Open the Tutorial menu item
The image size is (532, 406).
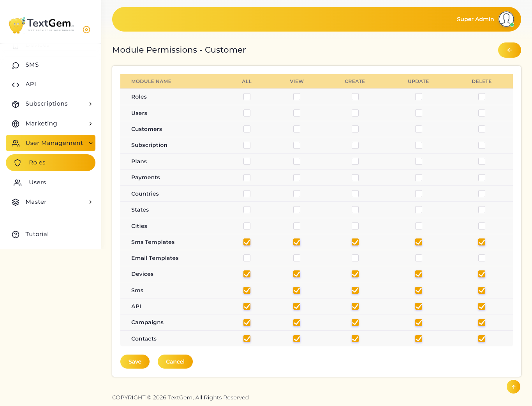tap(51, 234)
